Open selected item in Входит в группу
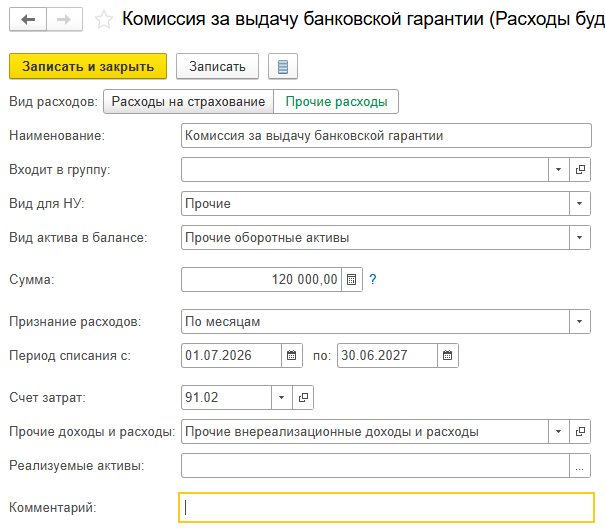 [580, 169]
